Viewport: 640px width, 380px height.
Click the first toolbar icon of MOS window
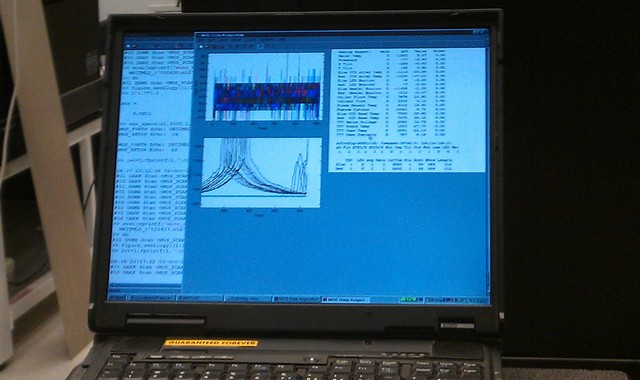201,46
